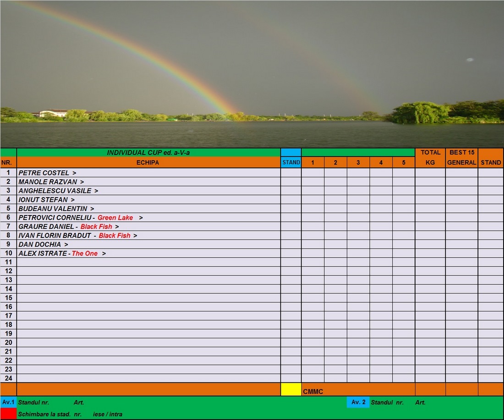Image resolution: width=504 pixels, height=420 pixels.
Task: Click the empty name cell in row 11
Action: tap(148, 262)
